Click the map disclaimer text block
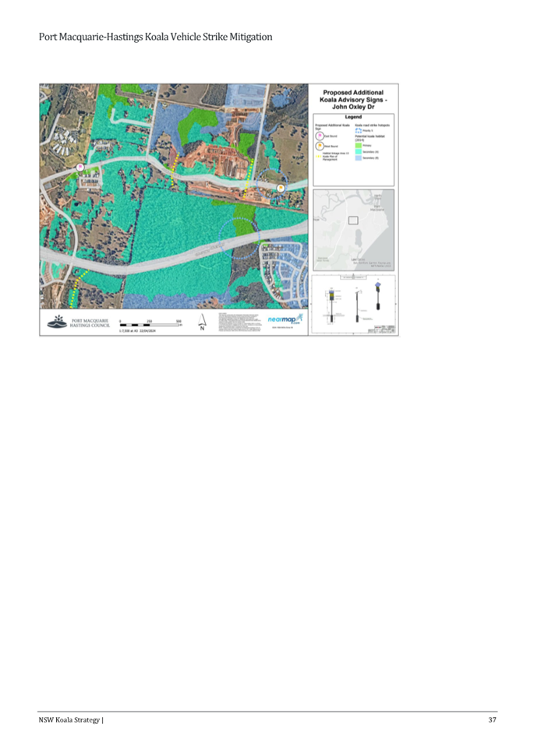Screen dimensions: 534x756 click(240, 322)
